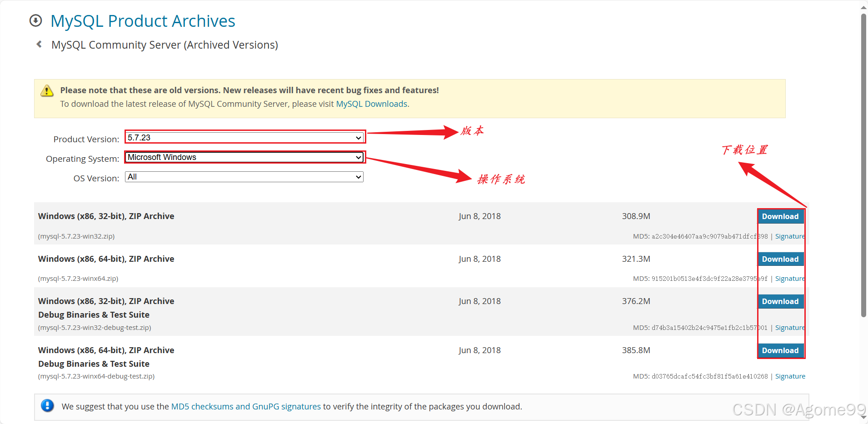Click Signature link for mysql-5.7.23-winx64.zip
The width and height of the screenshot is (868, 424).
(789, 278)
